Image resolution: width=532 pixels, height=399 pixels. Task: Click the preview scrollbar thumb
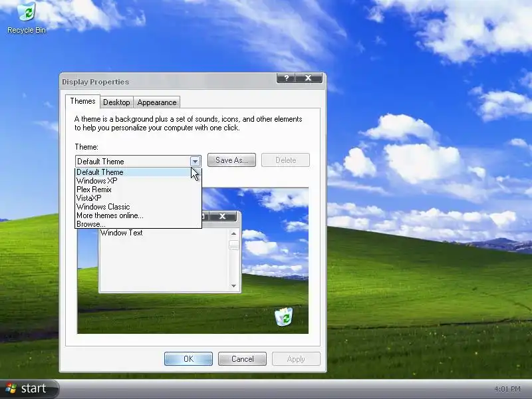point(234,245)
